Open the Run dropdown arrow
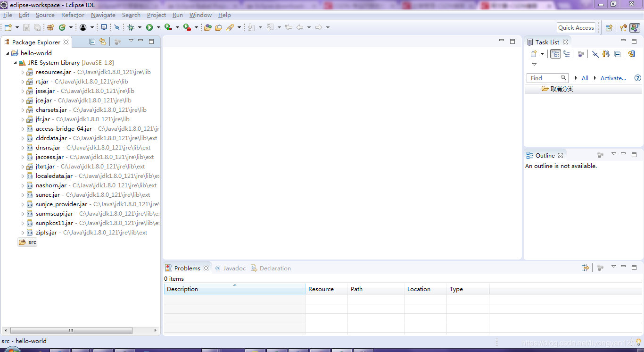 (x=158, y=27)
